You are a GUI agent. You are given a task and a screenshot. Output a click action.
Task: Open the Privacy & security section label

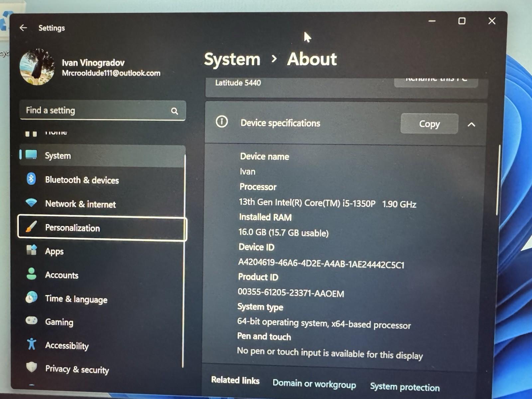tap(77, 369)
